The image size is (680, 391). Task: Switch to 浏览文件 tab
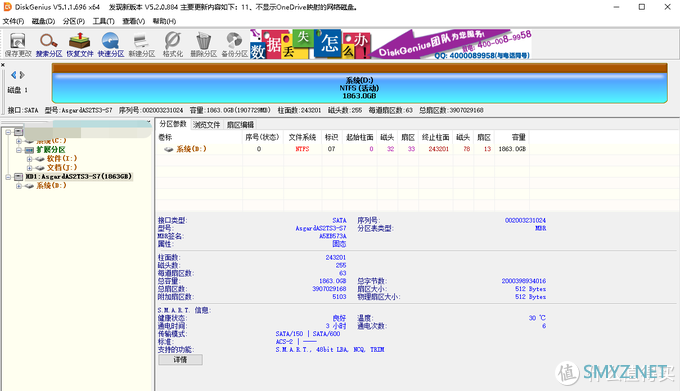207,125
